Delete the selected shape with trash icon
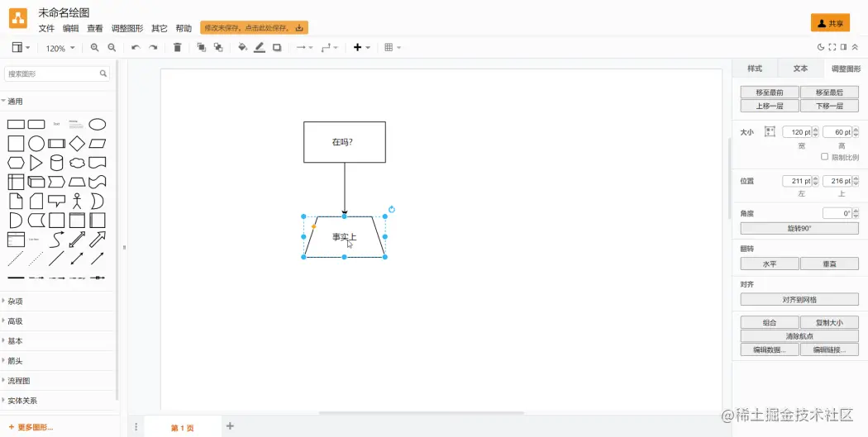 [x=177, y=48]
